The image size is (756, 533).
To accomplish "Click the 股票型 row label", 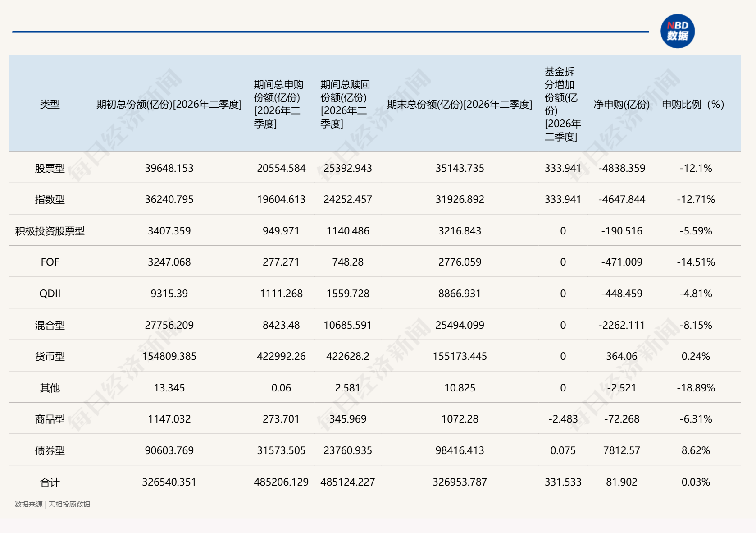I will pyautogui.click(x=50, y=168).
